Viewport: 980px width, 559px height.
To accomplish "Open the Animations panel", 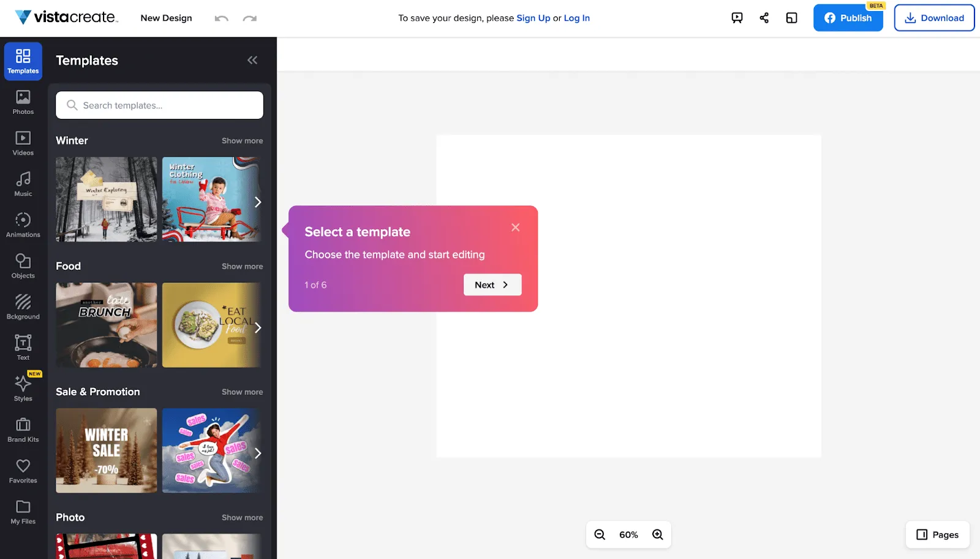I will pos(23,226).
